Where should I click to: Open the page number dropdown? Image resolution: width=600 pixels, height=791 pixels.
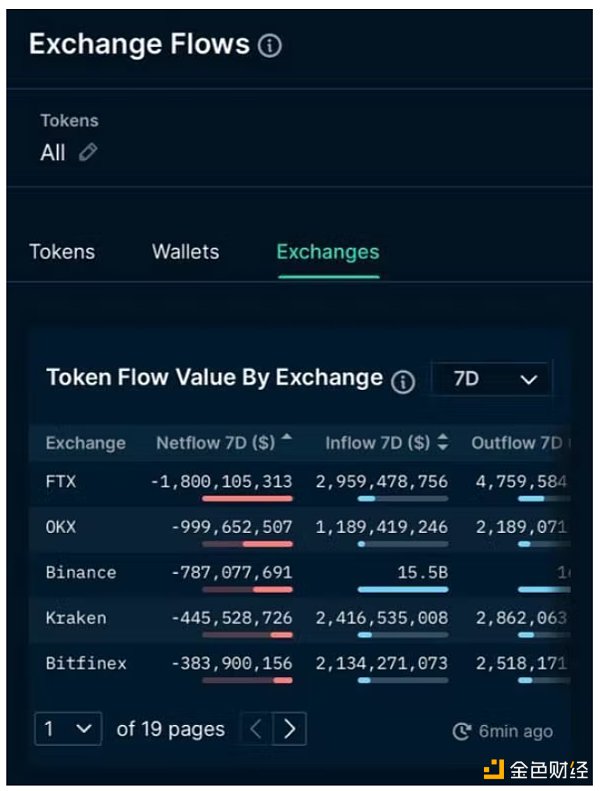point(68,729)
